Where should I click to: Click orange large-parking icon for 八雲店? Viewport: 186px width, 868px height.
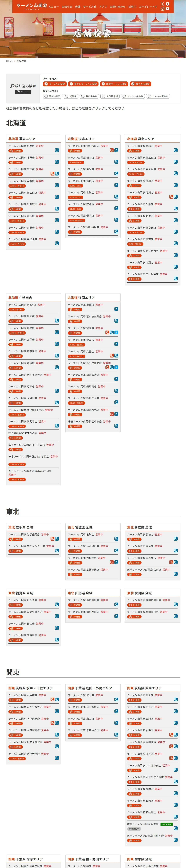[112, 355]
